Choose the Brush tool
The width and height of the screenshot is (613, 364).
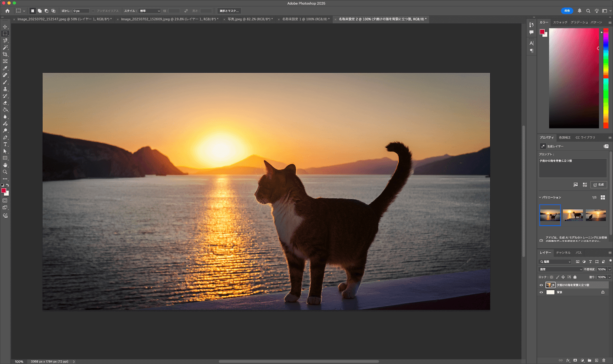5,82
